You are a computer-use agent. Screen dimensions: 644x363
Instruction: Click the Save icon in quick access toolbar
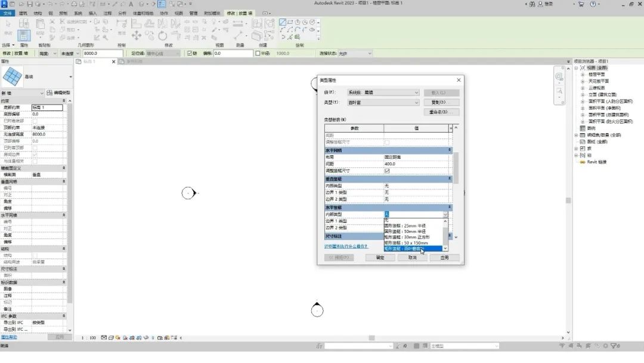[30, 4]
